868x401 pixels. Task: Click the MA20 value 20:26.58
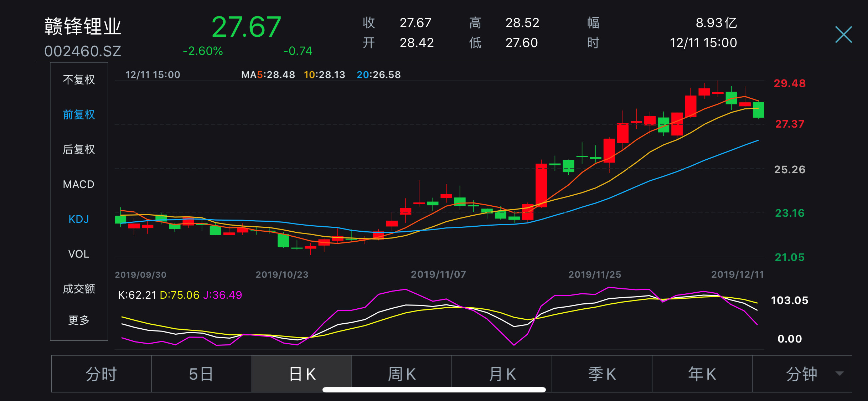(379, 75)
